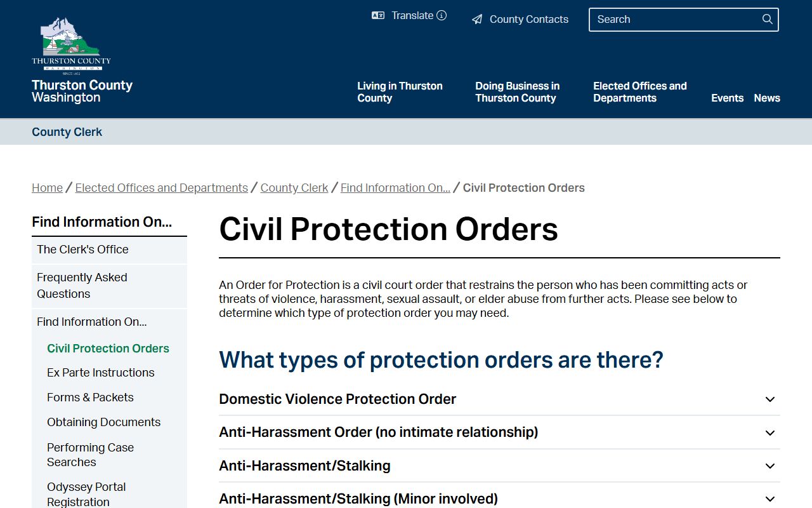This screenshot has height=508, width=812.
Task: Expand Anti-Harassment/Stalking (Minor involved) chevron
Action: tap(770, 499)
